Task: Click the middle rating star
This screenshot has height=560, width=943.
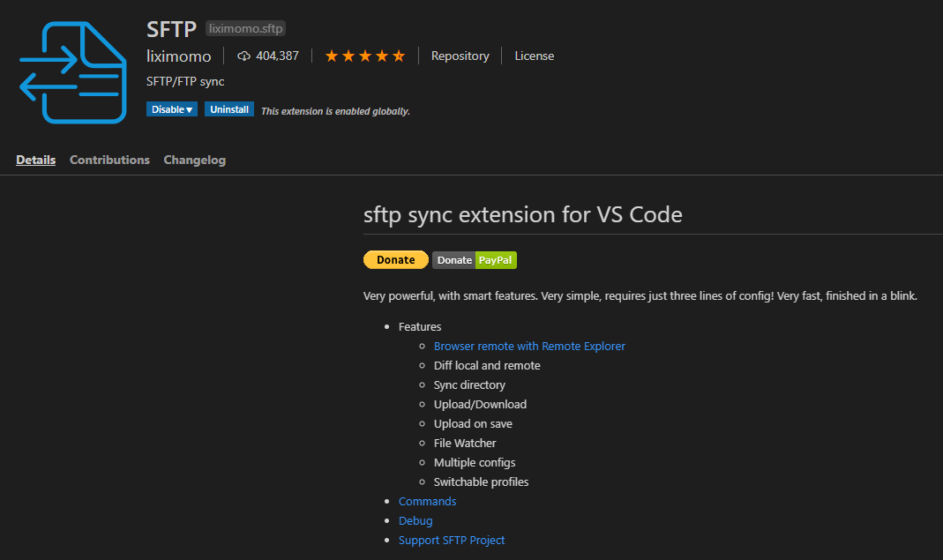Action: 365,55
